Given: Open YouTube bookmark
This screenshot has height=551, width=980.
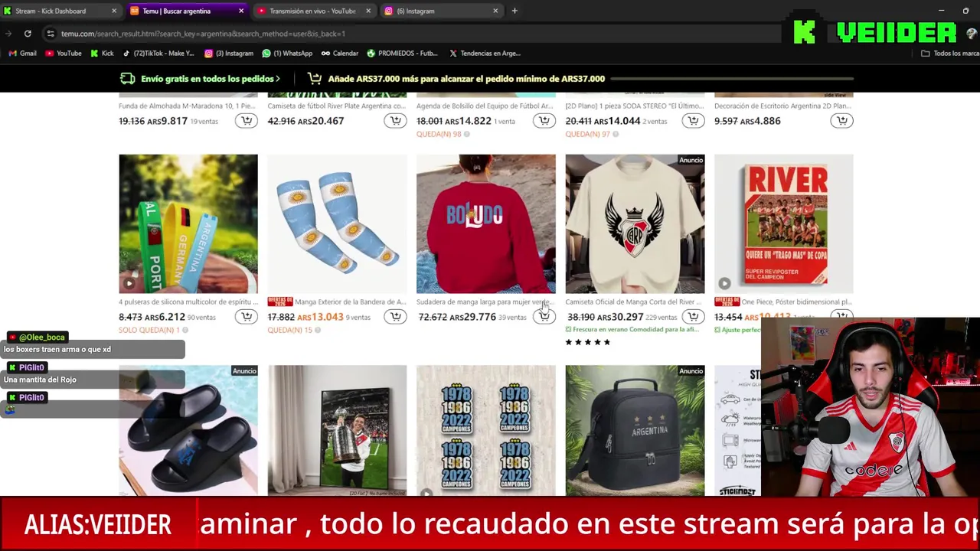Looking at the screenshot, I should coord(64,54).
